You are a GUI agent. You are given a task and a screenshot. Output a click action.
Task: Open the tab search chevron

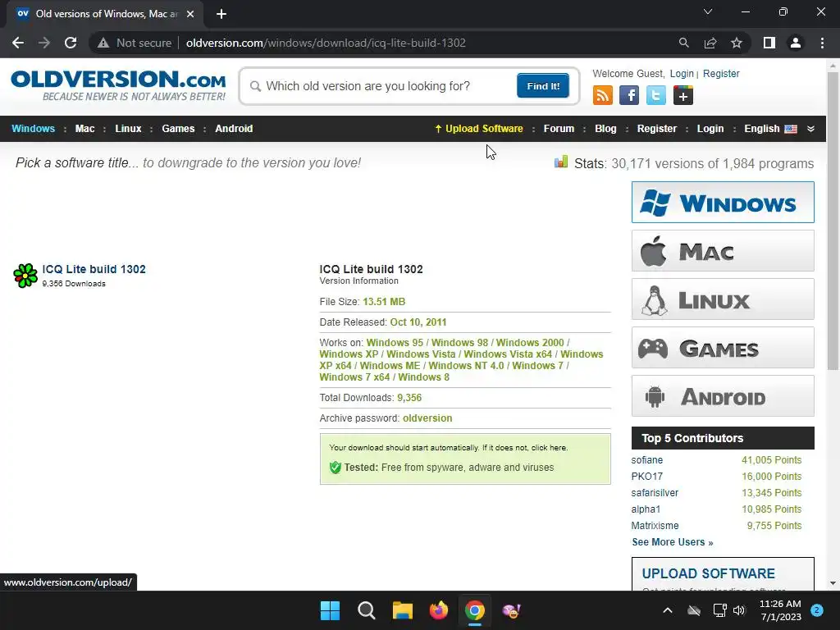708,11
